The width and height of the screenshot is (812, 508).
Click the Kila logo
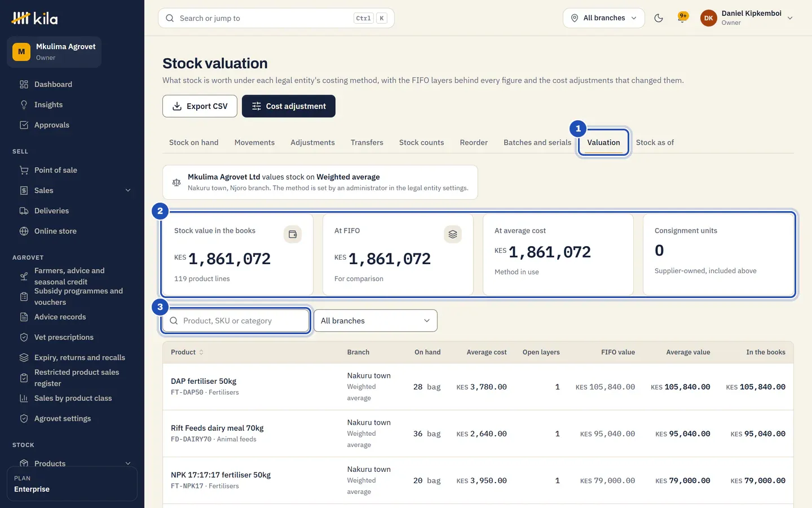tap(34, 18)
